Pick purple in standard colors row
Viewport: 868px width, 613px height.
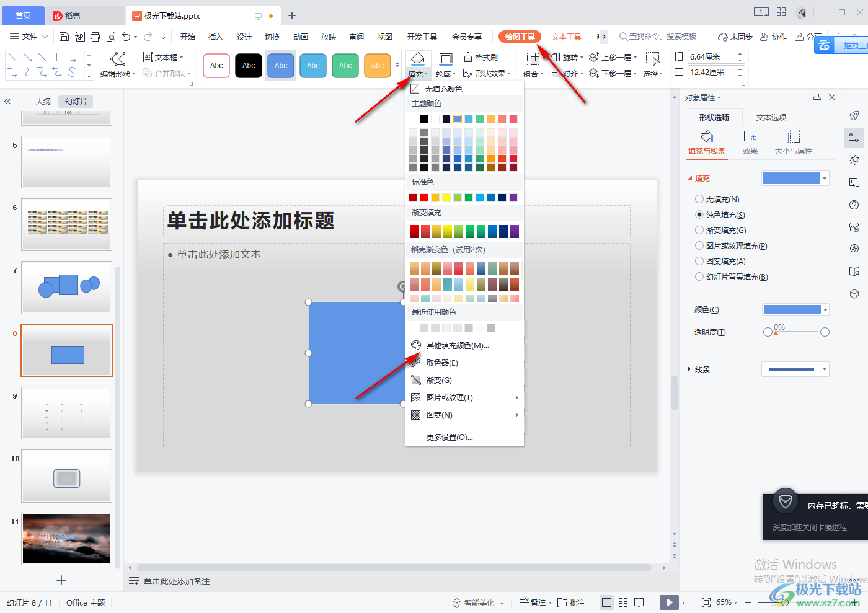pos(513,198)
